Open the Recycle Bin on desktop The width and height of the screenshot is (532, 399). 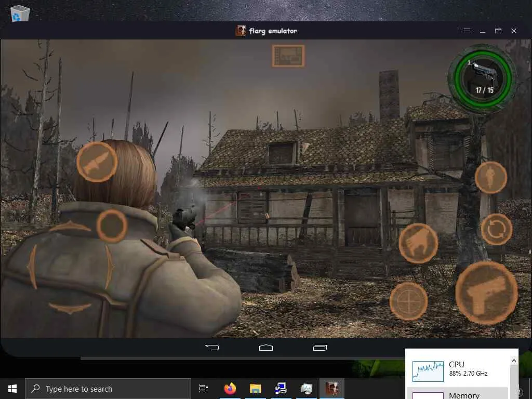point(20,14)
